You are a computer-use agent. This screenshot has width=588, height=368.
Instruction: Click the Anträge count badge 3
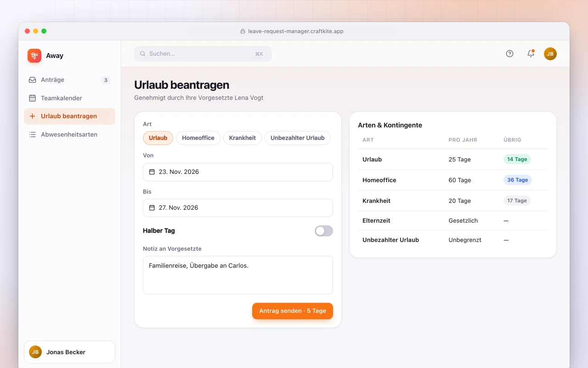(106, 80)
